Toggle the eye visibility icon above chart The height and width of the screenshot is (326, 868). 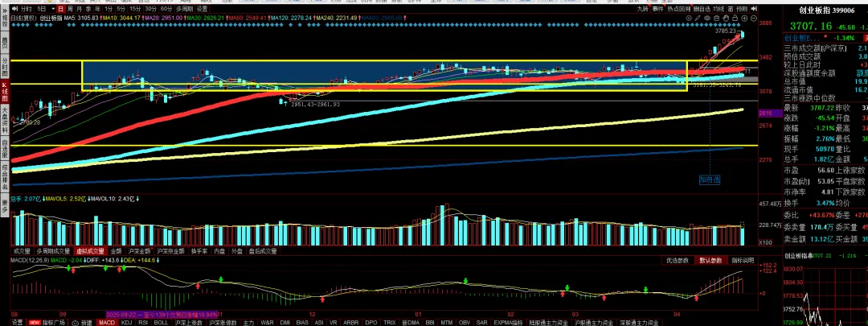tap(707, 19)
